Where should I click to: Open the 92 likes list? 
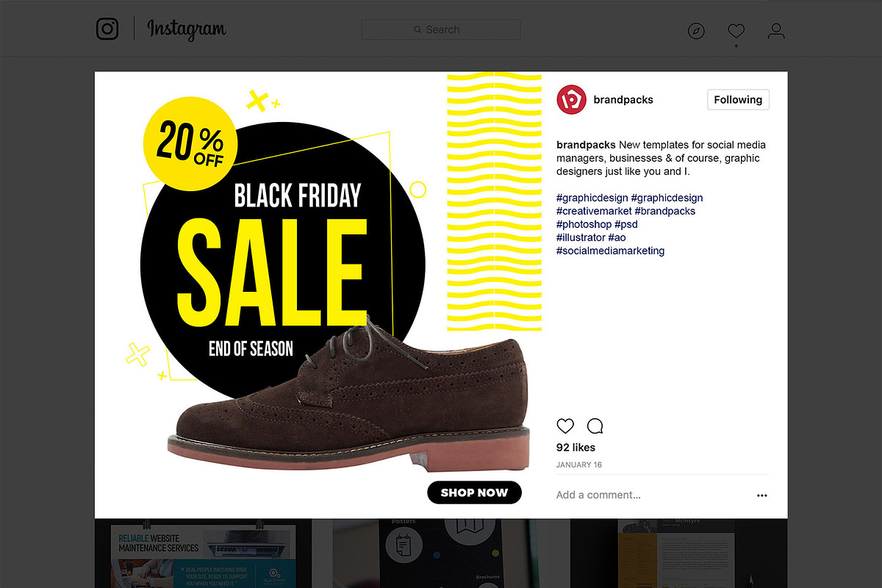[576, 447]
